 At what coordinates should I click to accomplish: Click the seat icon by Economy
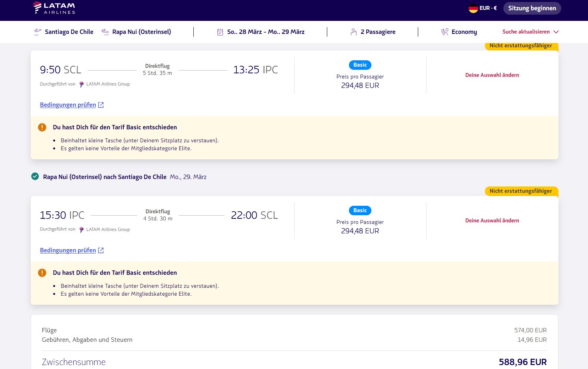445,32
